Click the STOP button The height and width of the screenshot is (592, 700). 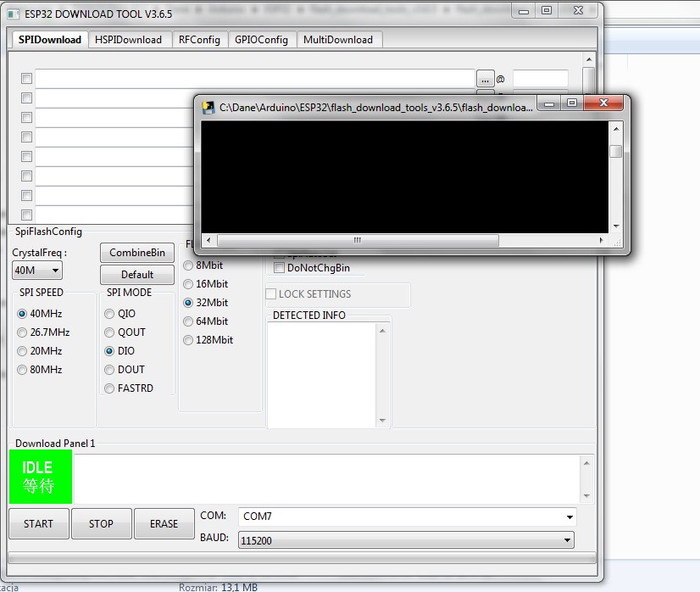pyautogui.click(x=102, y=523)
